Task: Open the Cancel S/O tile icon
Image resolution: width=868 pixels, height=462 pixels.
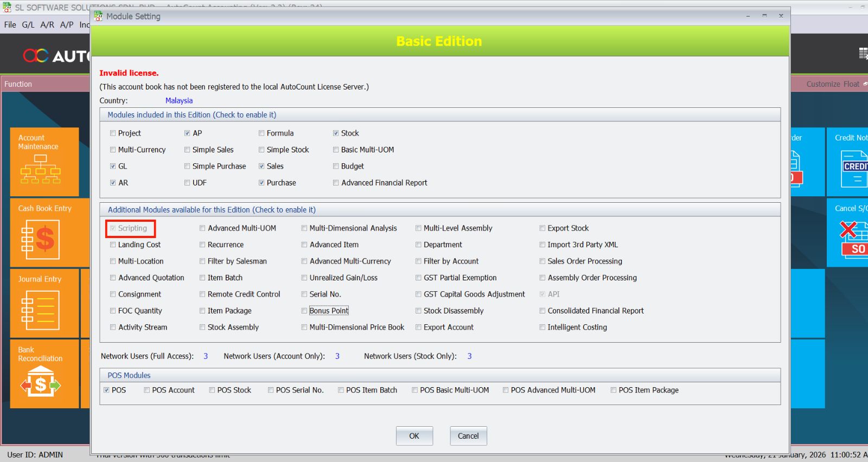Action: click(854, 239)
